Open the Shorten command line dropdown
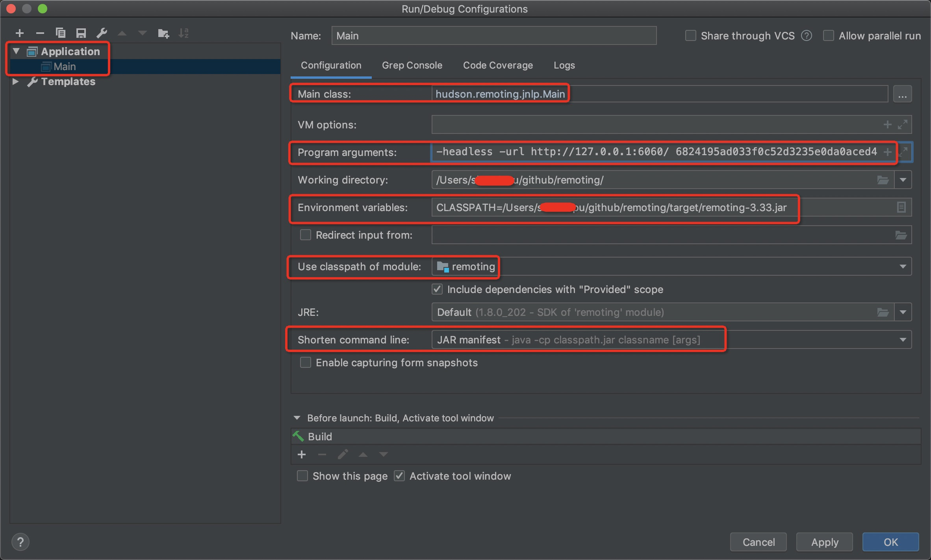 tap(903, 339)
